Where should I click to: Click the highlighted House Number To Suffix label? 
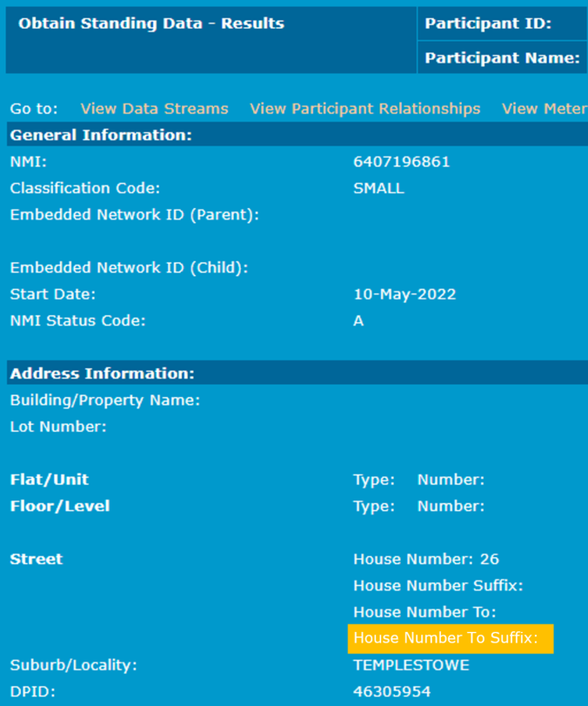pos(445,639)
